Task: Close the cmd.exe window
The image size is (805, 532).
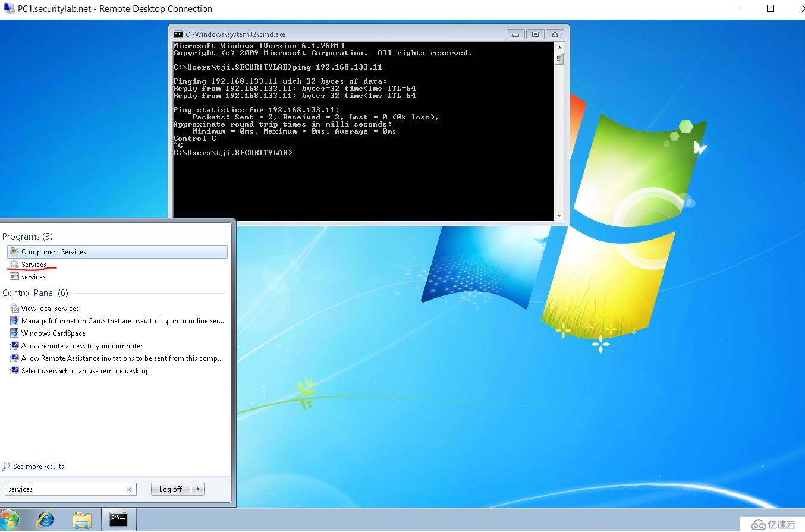Action: coord(555,34)
